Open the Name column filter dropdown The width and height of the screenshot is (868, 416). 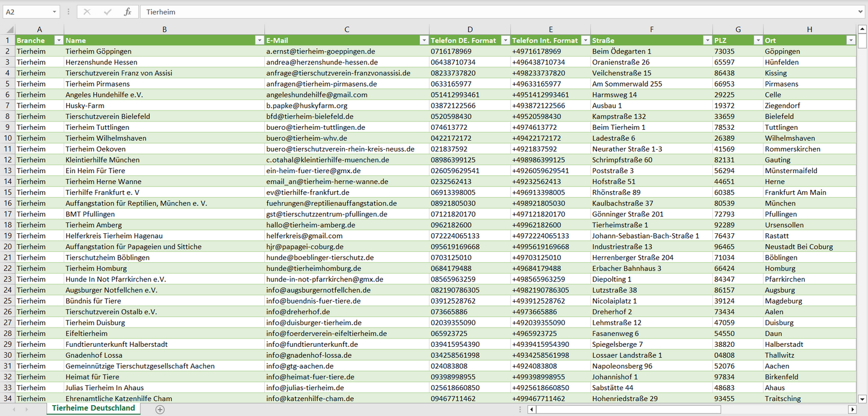(x=259, y=40)
